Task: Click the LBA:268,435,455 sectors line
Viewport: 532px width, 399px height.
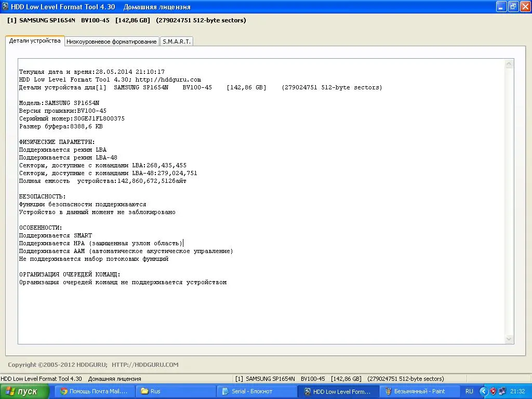Action: [103, 166]
